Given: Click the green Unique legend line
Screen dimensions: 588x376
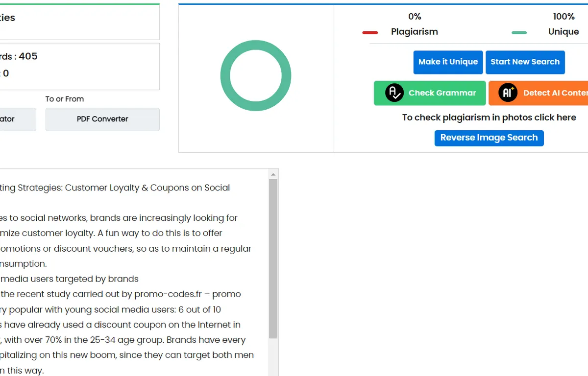Looking at the screenshot, I should pyautogui.click(x=519, y=33).
